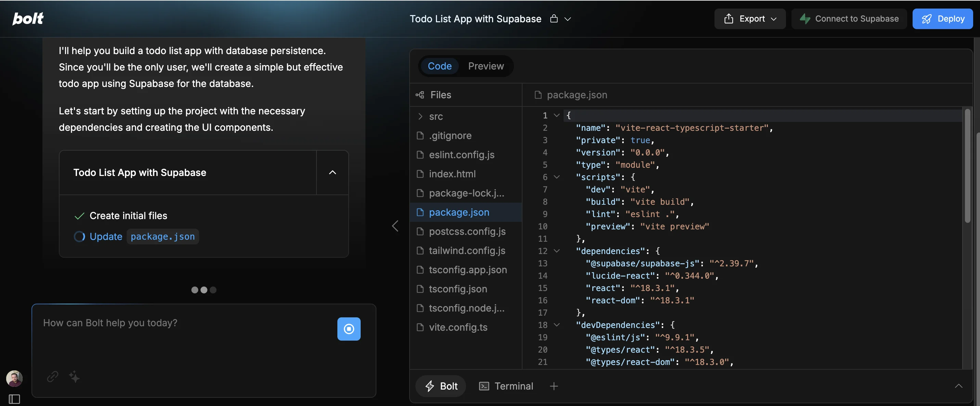Toggle the sidebar panel icon
980x406 pixels.
point(14,399)
